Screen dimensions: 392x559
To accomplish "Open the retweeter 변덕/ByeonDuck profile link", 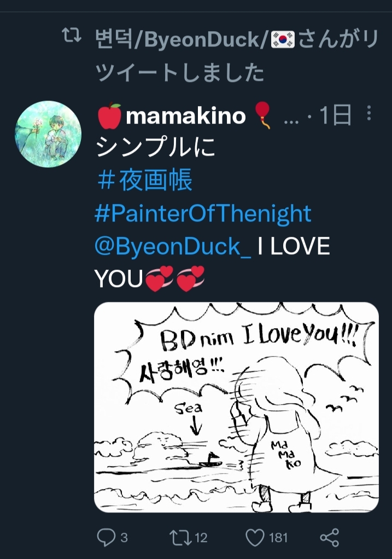I will click(180, 39).
